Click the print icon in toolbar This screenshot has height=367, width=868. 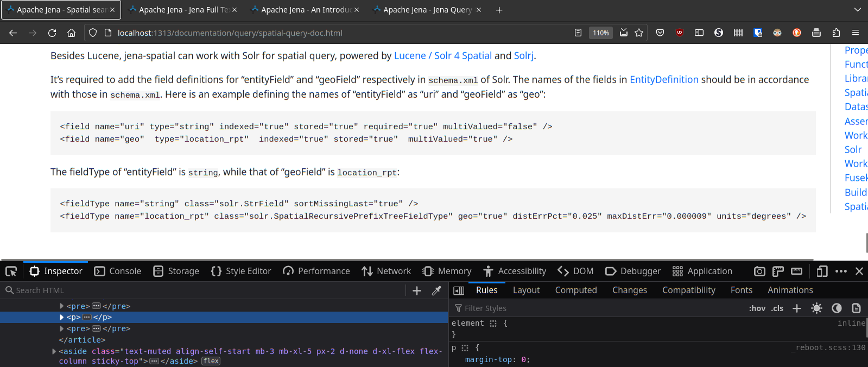click(816, 33)
